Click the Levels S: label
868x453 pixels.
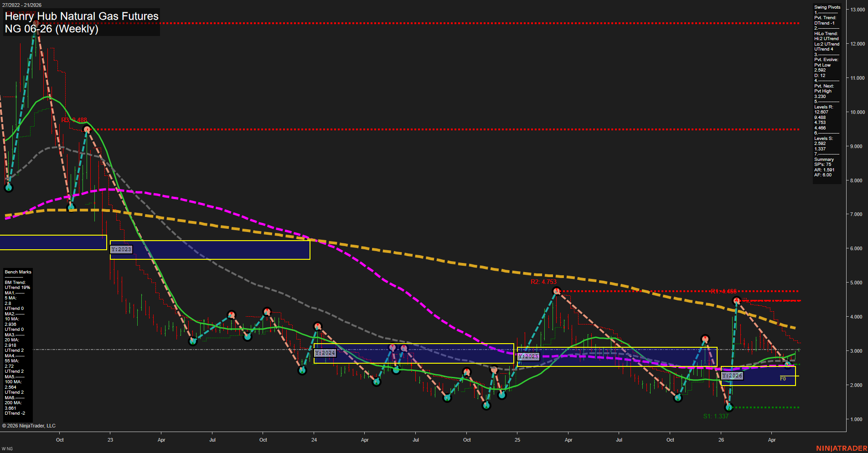[823, 139]
